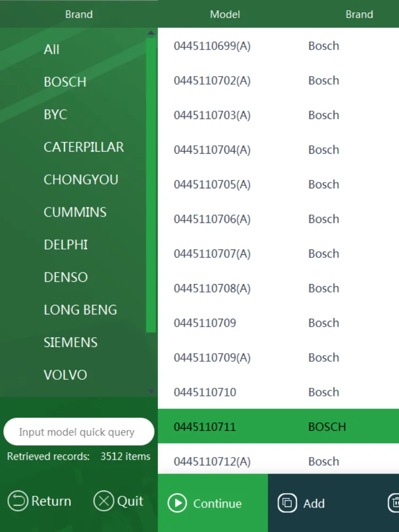Click the model quick query input

[x=79, y=432]
